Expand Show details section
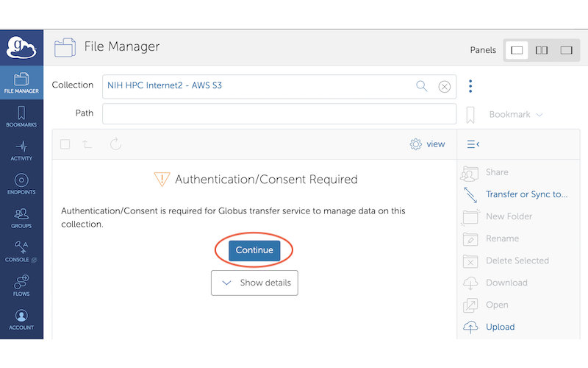 (254, 283)
